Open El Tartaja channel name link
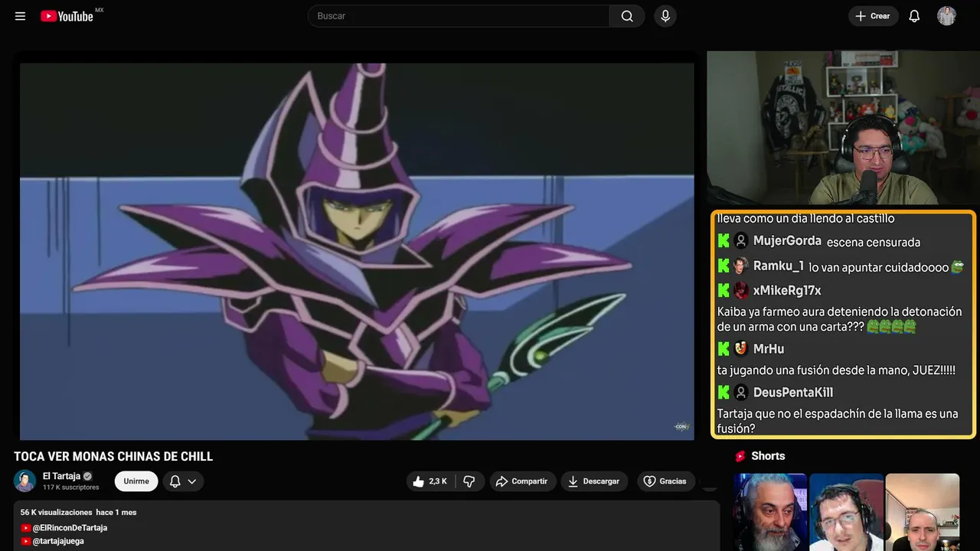The height and width of the screenshot is (551, 980). (x=61, y=476)
